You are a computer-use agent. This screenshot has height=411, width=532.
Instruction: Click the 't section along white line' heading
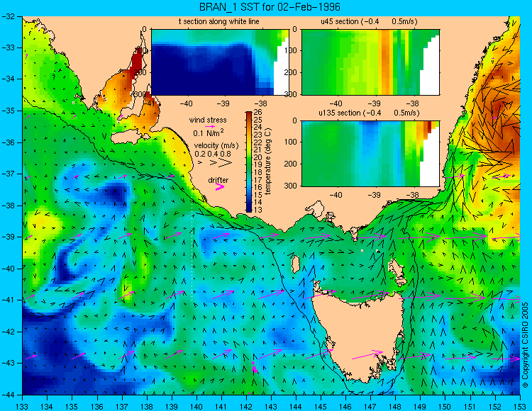[219, 21]
